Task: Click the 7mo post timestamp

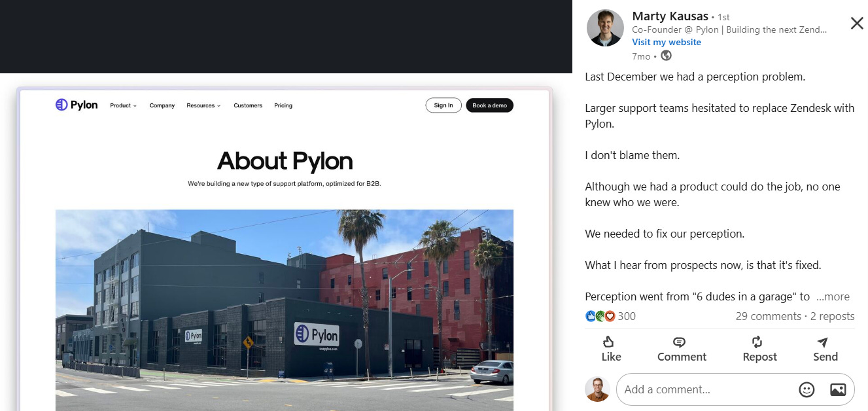Action: (641, 56)
